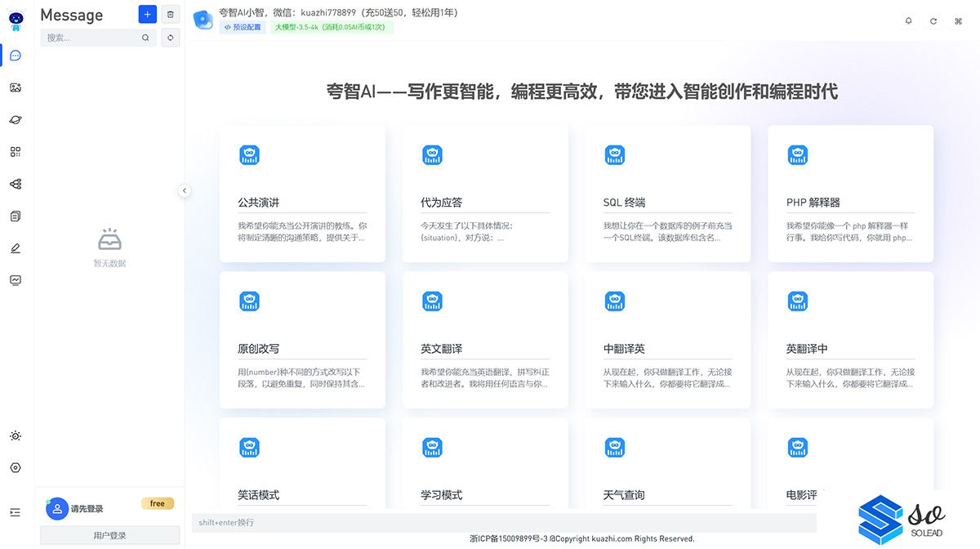Open the 英翻译中 prompt card
The image size is (980, 549).
coord(850,340)
